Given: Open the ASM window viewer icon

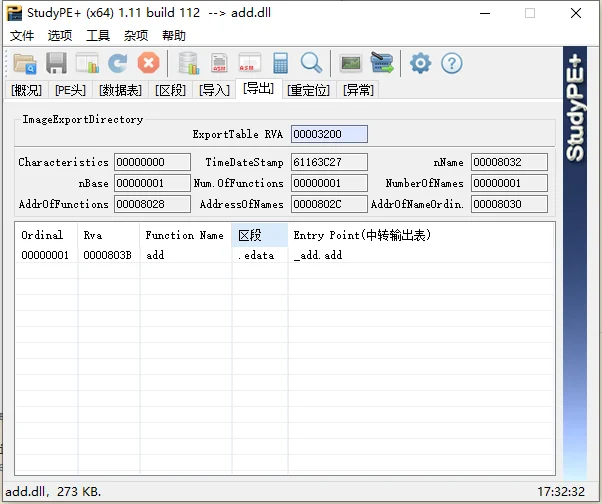Looking at the screenshot, I should (250, 63).
